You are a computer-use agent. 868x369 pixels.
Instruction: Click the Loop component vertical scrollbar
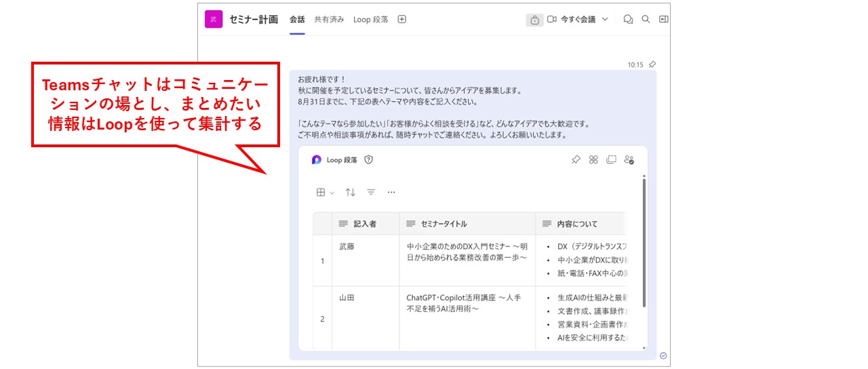pyautogui.click(x=644, y=243)
